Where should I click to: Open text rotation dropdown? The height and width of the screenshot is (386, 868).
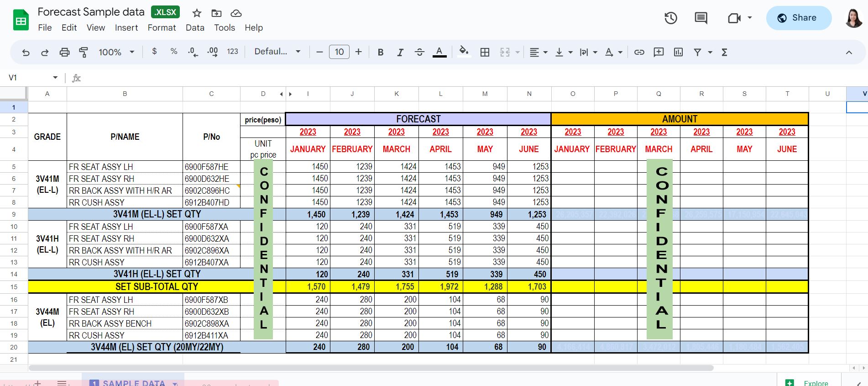click(x=613, y=52)
